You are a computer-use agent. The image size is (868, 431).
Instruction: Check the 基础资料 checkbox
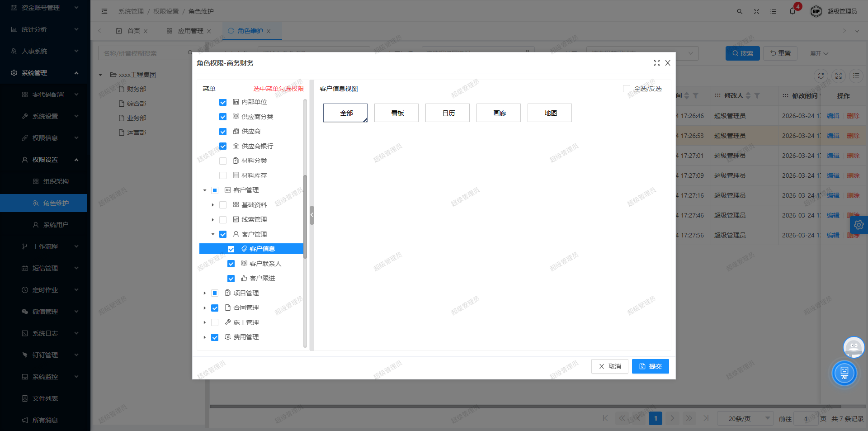click(x=223, y=205)
